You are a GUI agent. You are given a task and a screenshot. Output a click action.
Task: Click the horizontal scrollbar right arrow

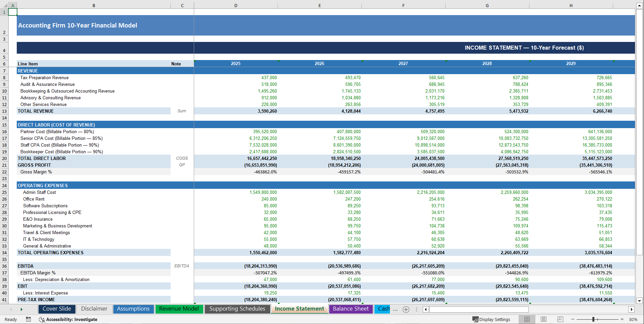pos(632,309)
